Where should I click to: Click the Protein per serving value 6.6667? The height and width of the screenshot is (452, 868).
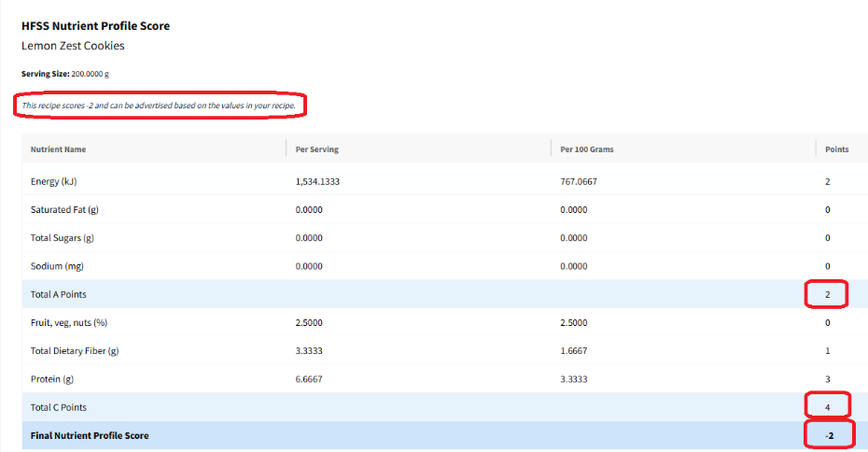(x=309, y=379)
